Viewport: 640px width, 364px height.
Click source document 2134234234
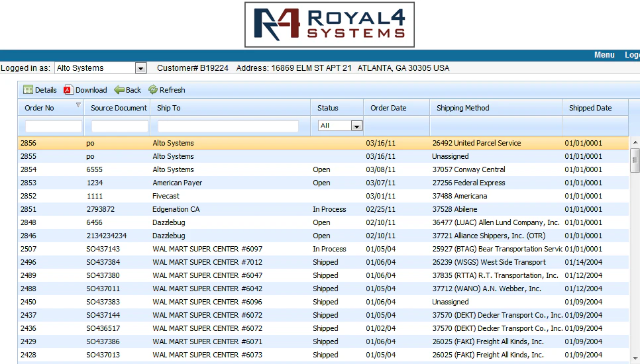coord(107,236)
